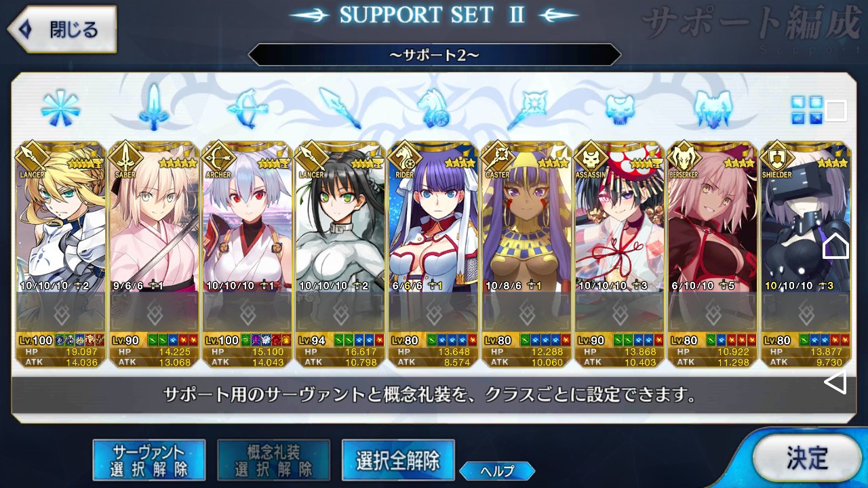Tap the Android back triangle icon
Screen dimensions: 868x488
tap(835, 382)
